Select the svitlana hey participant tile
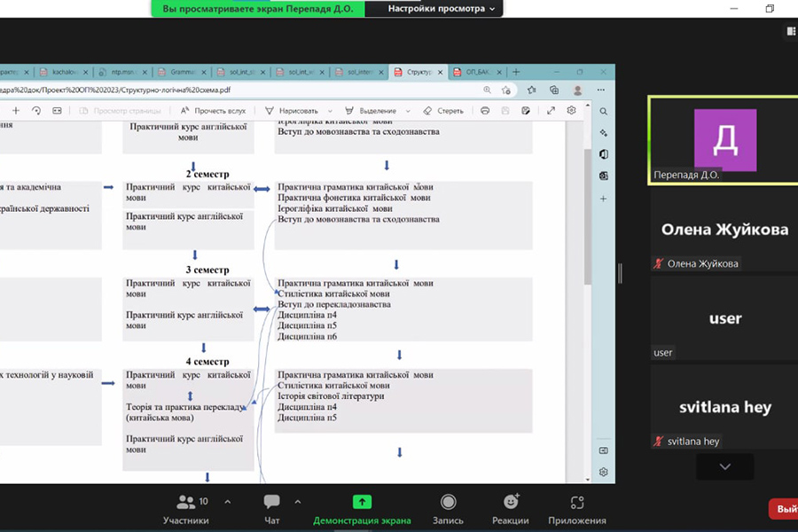Image resolution: width=798 pixels, height=532 pixels. [x=724, y=407]
